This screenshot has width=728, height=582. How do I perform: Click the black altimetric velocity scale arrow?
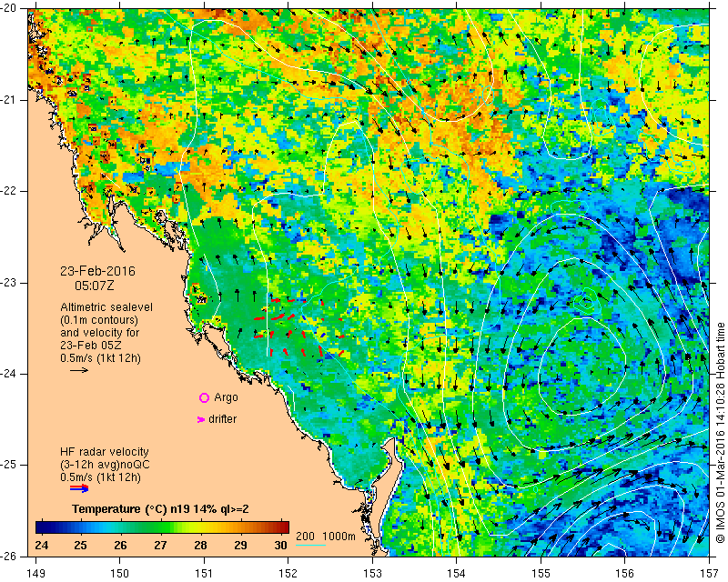pos(79,370)
